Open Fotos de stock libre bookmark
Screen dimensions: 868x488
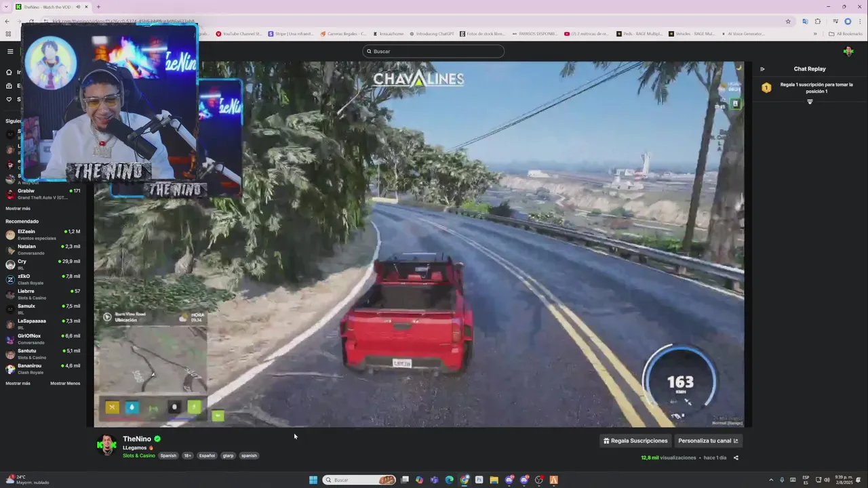point(482,33)
